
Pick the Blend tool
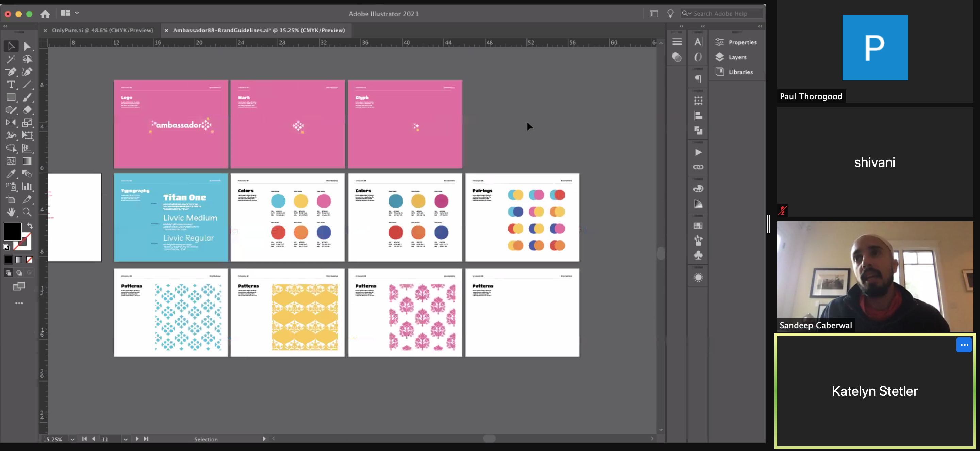click(27, 174)
